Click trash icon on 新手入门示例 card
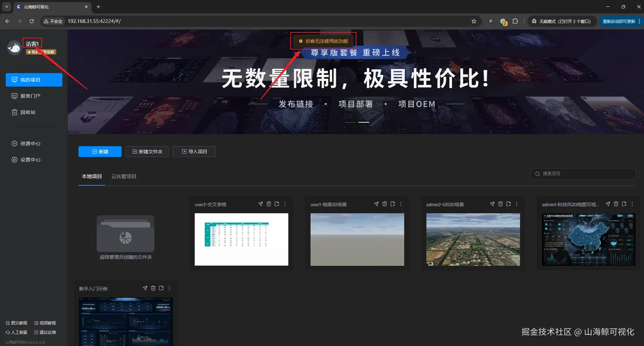644x346 pixels. pos(153,288)
